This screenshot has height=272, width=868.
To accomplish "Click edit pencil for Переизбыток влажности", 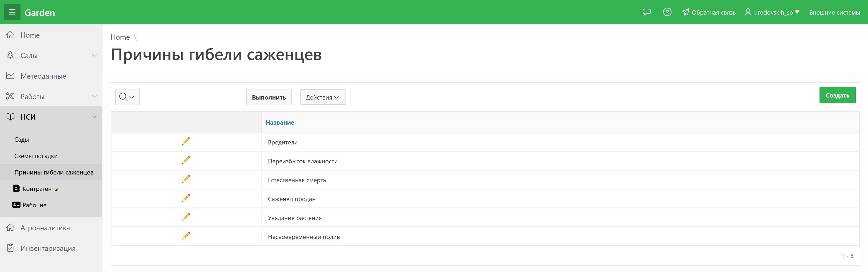I will tap(186, 160).
